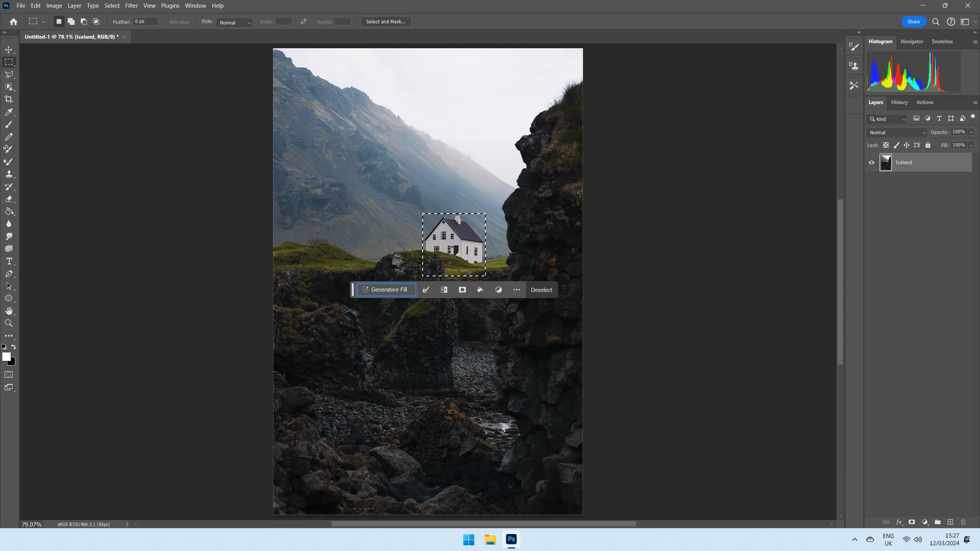Expand the Kind layer filter dropdown

pyautogui.click(x=887, y=119)
